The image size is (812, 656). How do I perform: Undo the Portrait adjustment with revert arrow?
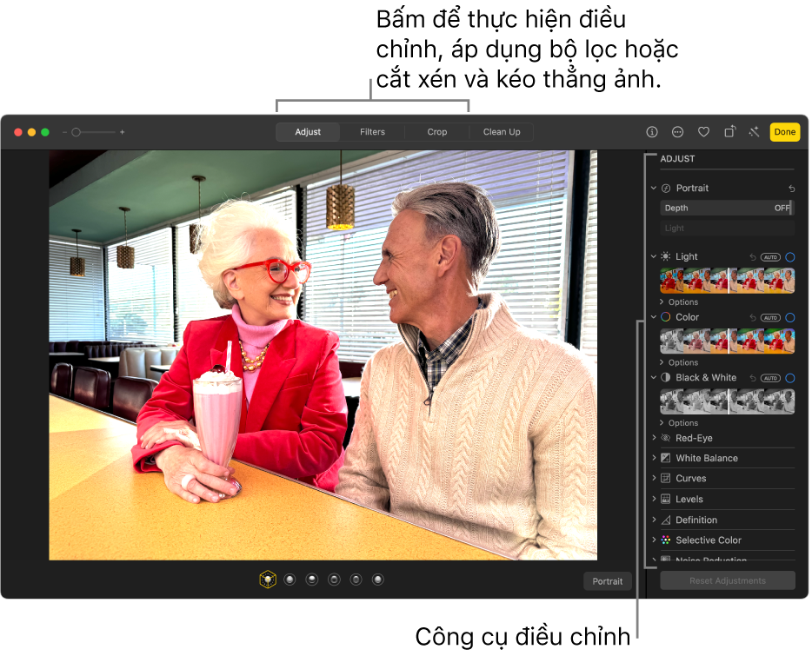pyautogui.click(x=791, y=189)
